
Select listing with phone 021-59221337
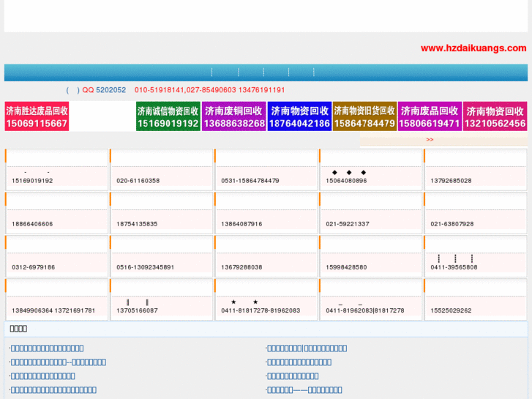click(371, 213)
